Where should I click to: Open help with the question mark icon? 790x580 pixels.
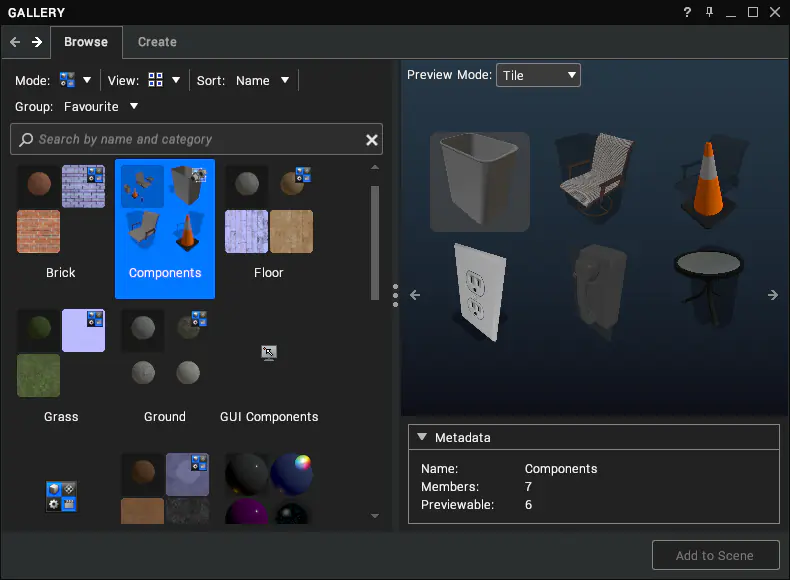pos(687,12)
